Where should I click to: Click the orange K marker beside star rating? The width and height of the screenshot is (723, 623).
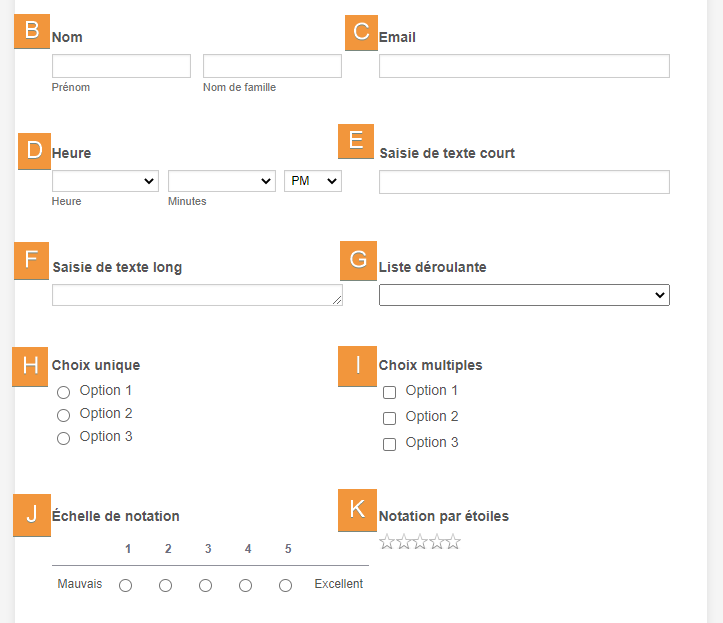(x=357, y=509)
